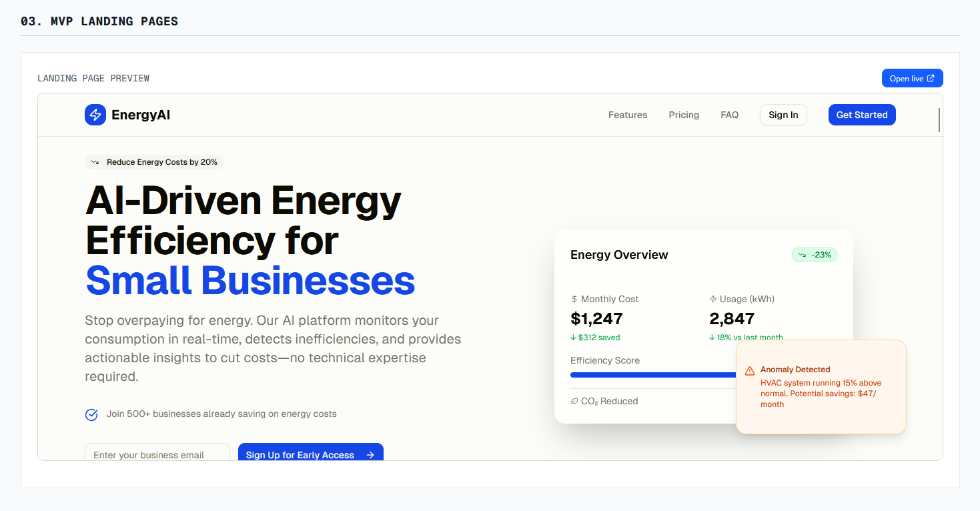
Task: Click the warning triangle in Anomaly Detected alert
Action: tap(750, 370)
